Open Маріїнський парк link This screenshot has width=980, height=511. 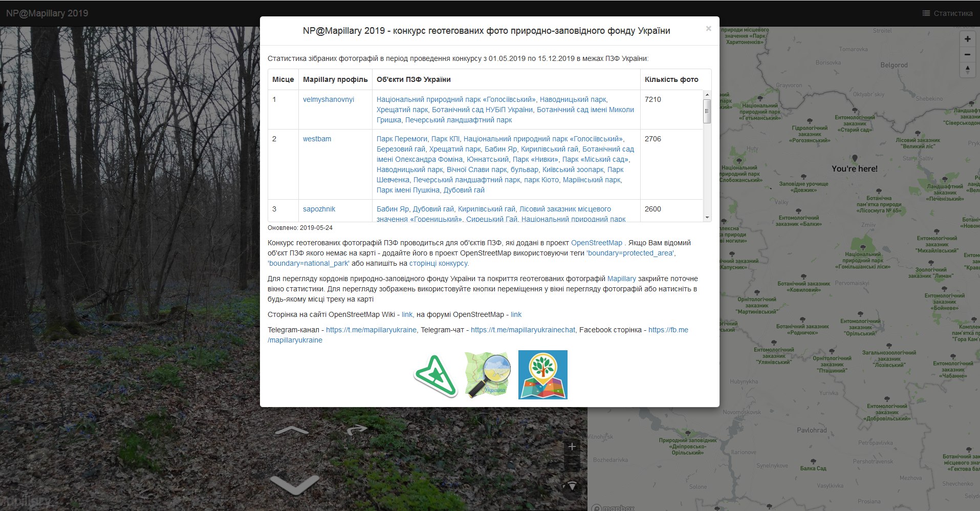591,180
